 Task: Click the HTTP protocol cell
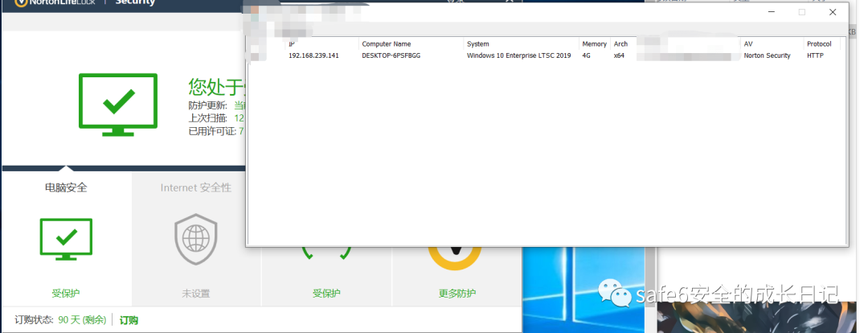click(815, 55)
